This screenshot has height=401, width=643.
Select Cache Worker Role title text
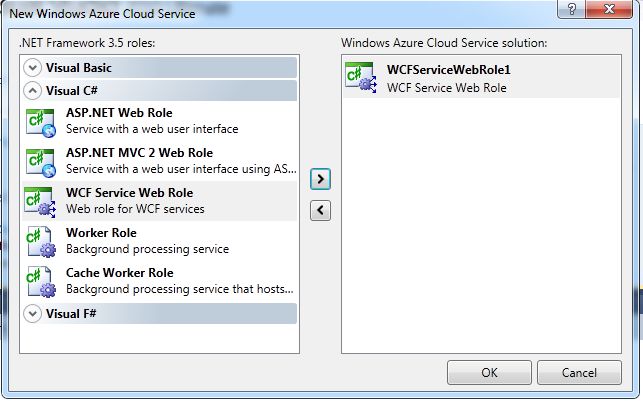coord(120,273)
